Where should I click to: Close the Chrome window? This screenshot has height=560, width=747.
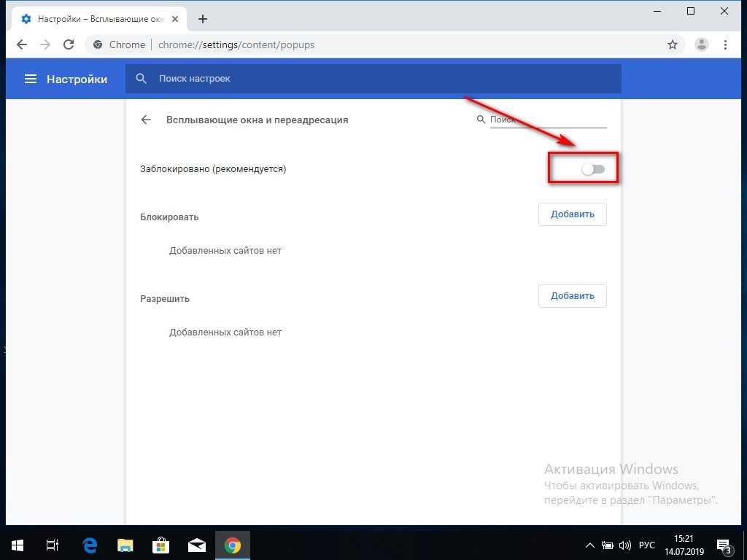pyautogui.click(x=724, y=11)
